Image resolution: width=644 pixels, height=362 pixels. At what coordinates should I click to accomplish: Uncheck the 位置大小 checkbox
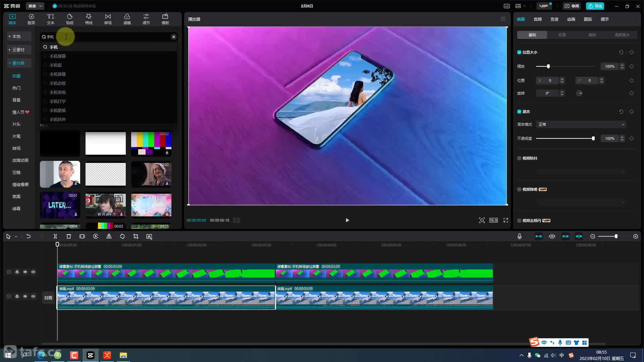[519, 52]
